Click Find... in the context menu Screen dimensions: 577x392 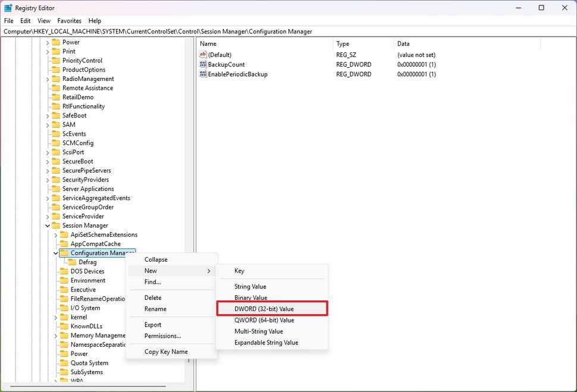pyautogui.click(x=152, y=281)
